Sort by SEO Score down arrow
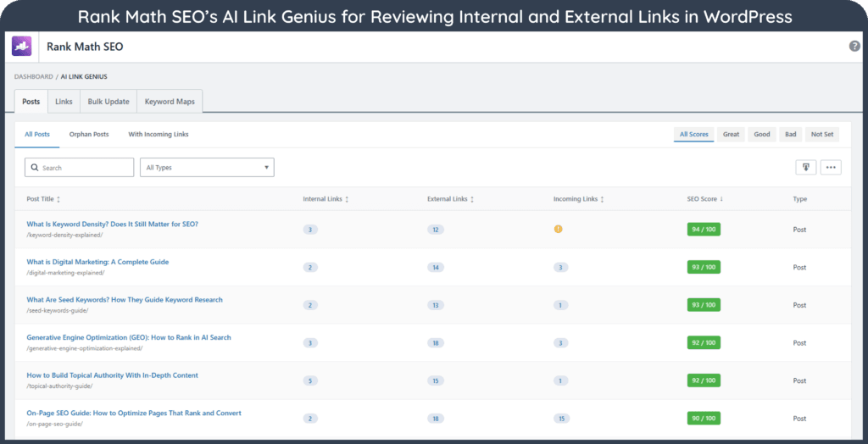The height and width of the screenshot is (444, 868). click(721, 199)
